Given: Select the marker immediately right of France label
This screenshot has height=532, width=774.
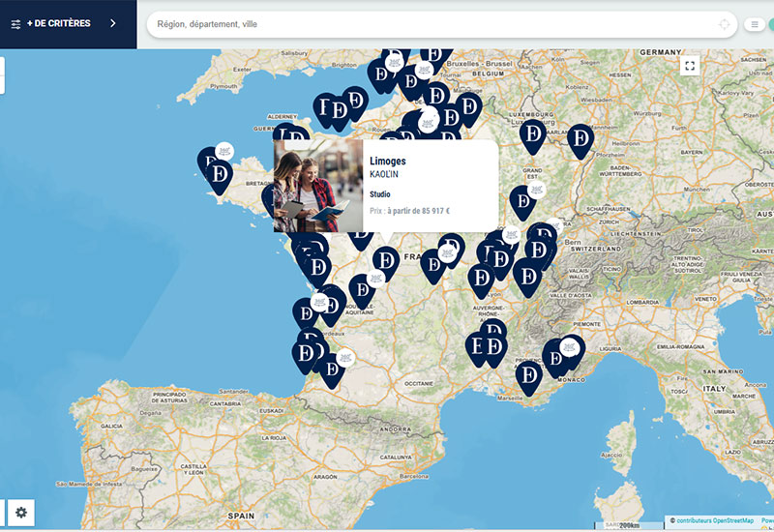Looking at the screenshot, I should coord(432,265).
